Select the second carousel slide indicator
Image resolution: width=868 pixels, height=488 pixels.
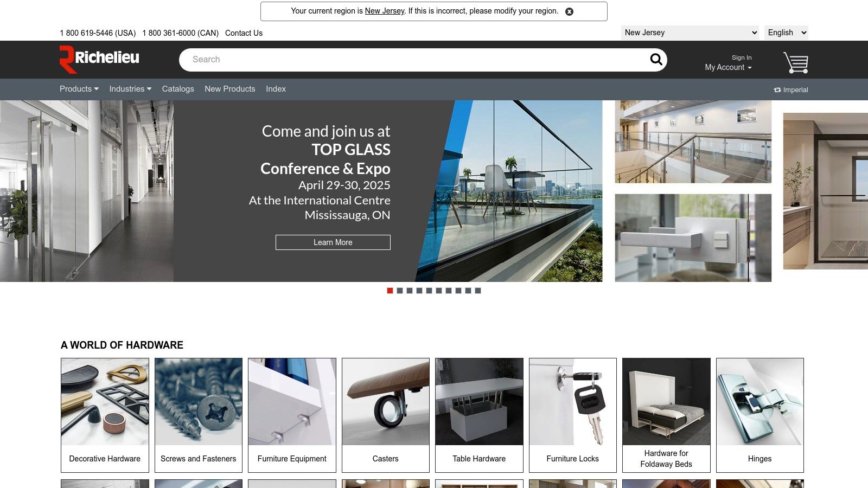click(x=400, y=291)
